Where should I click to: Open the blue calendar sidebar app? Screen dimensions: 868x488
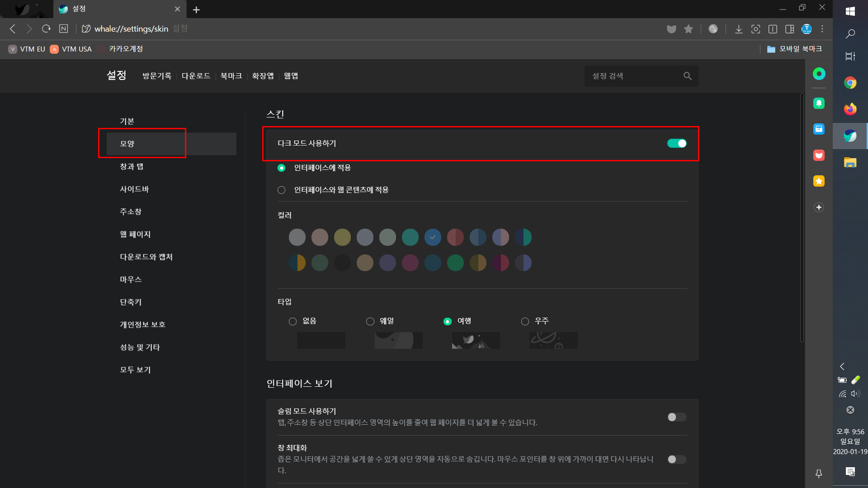[x=819, y=129]
